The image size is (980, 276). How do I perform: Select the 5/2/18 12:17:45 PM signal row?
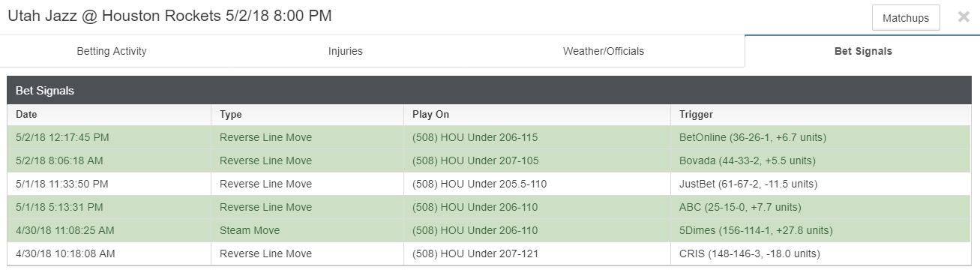click(490, 137)
